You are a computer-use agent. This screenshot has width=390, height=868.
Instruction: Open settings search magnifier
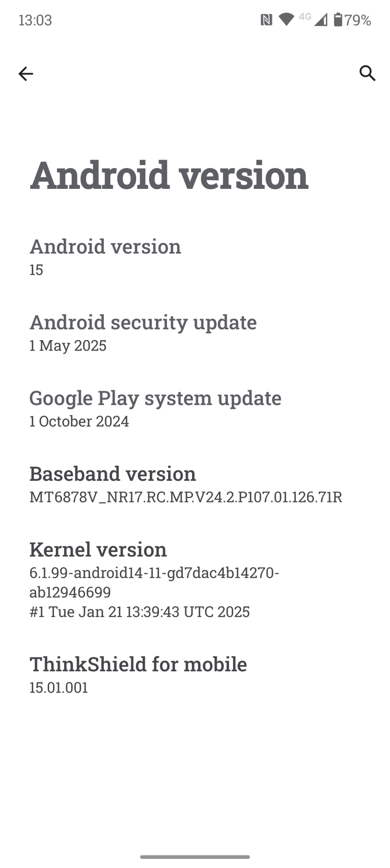tap(367, 73)
